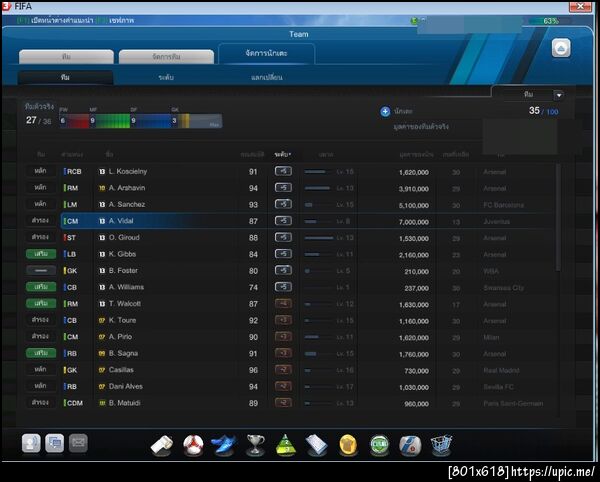Toggle the หลัก status of A. Arshavin
Screen dimensions: 600x482
tap(41, 187)
